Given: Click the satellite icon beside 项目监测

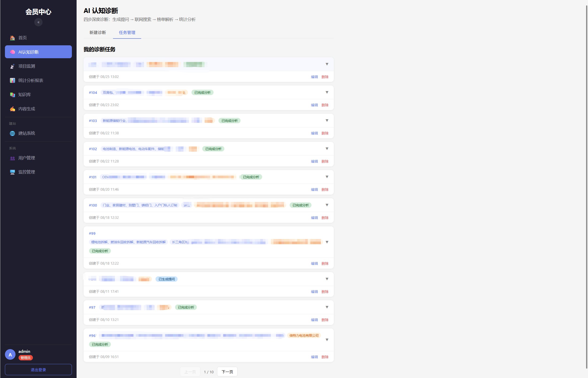Looking at the screenshot, I should (12, 66).
